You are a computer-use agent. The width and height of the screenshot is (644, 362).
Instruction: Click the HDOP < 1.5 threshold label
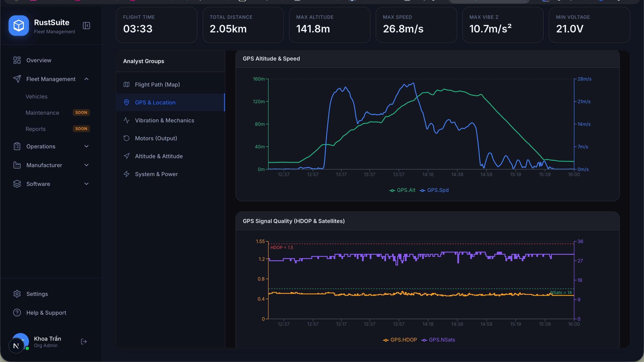tap(282, 247)
